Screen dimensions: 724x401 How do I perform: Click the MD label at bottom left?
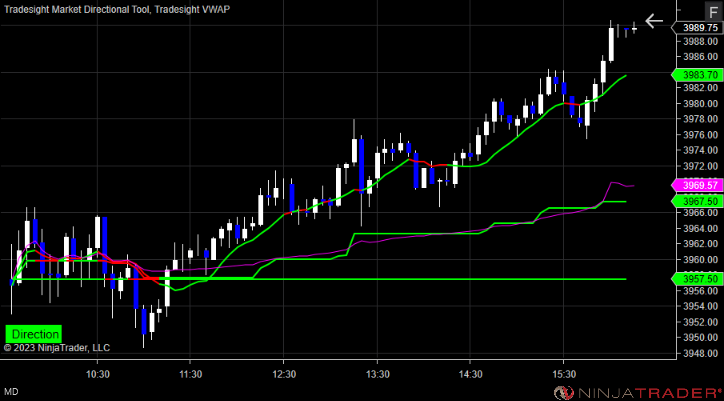12,392
